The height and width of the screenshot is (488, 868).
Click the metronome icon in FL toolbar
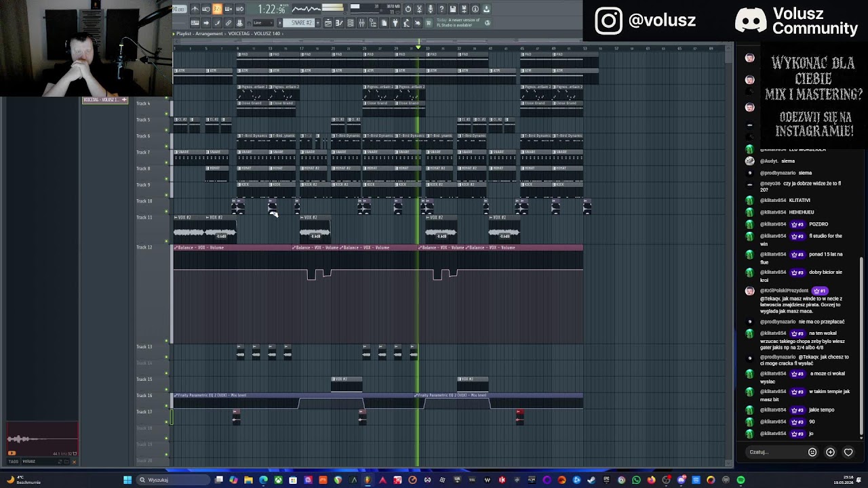pyautogui.click(x=195, y=9)
